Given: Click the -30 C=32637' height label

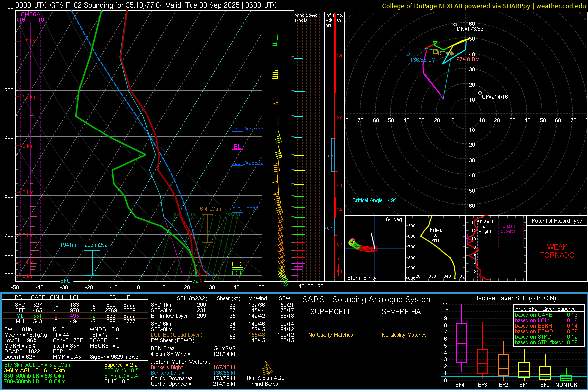Looking at the screenshot, I should tap(248, 129).
